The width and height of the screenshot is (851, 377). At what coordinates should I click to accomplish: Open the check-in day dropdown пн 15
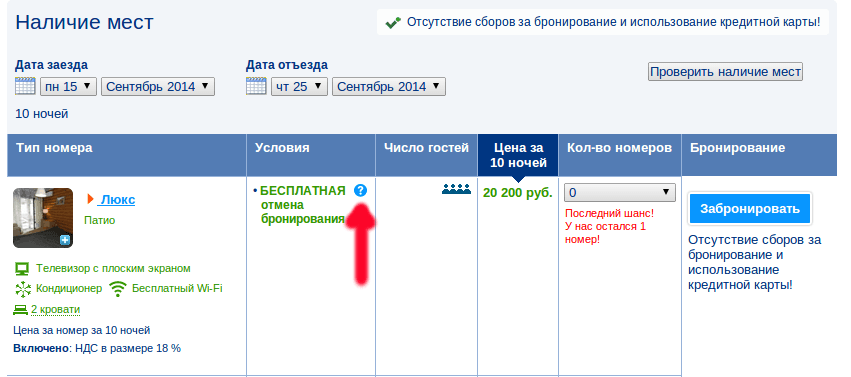point(68,87)
